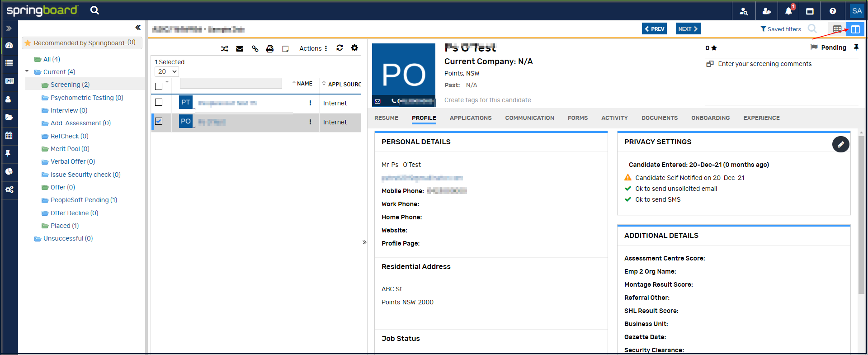Toggle the select-all checkbox in header
The image size is (868, 355).
(159, 86)
